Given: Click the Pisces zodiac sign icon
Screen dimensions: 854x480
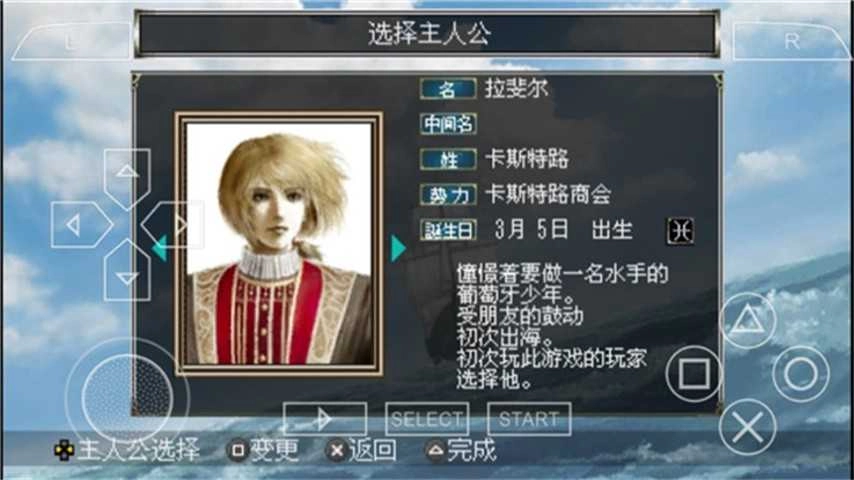Looking at the screenshot, I should (680, 230).
